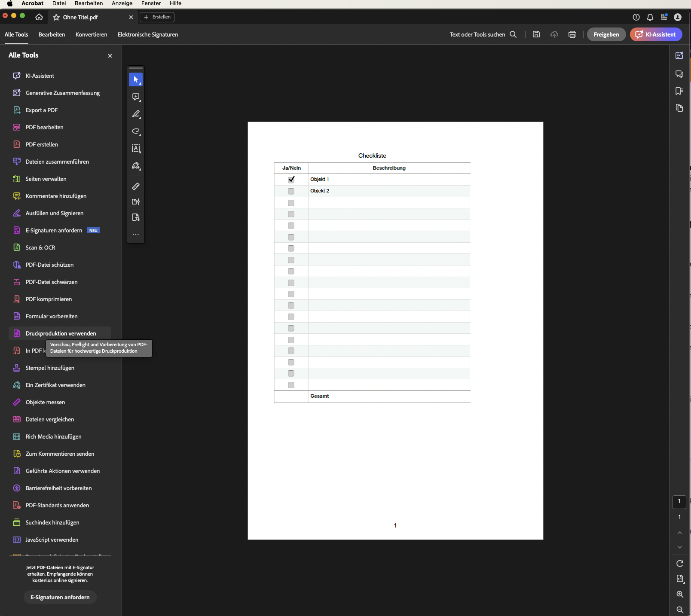The height and width of the screenshot is (616, 691).
Task: Open notifications bell
Action: 650,17
